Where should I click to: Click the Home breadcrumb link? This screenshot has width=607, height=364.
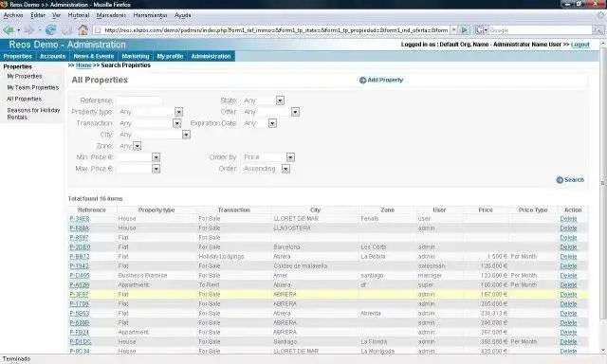83,65
